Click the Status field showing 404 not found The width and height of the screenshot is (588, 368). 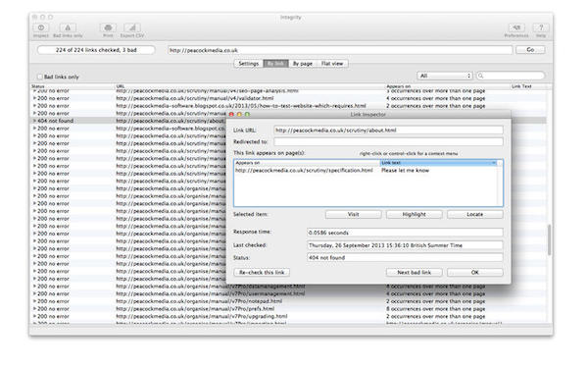click(x=405, y=257)
